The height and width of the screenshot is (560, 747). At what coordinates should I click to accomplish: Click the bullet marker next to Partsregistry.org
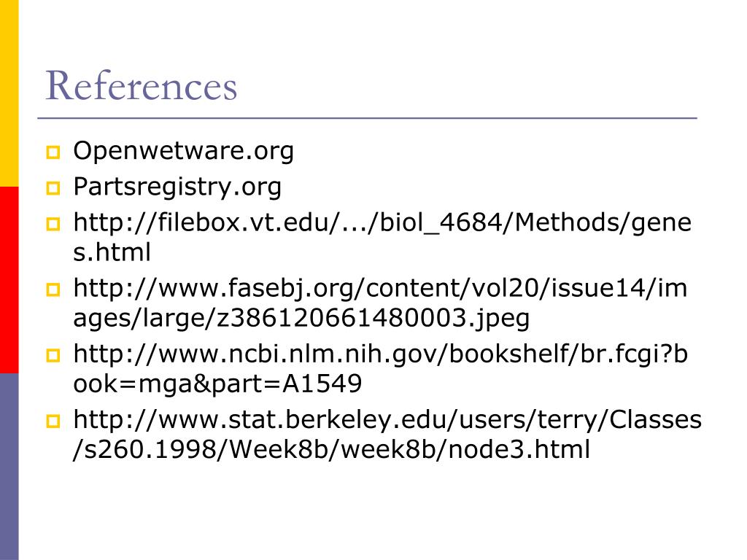(53, 190)
